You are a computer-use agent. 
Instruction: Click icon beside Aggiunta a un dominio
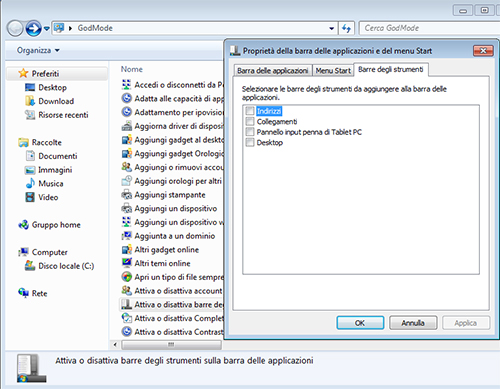pos(126,236)
